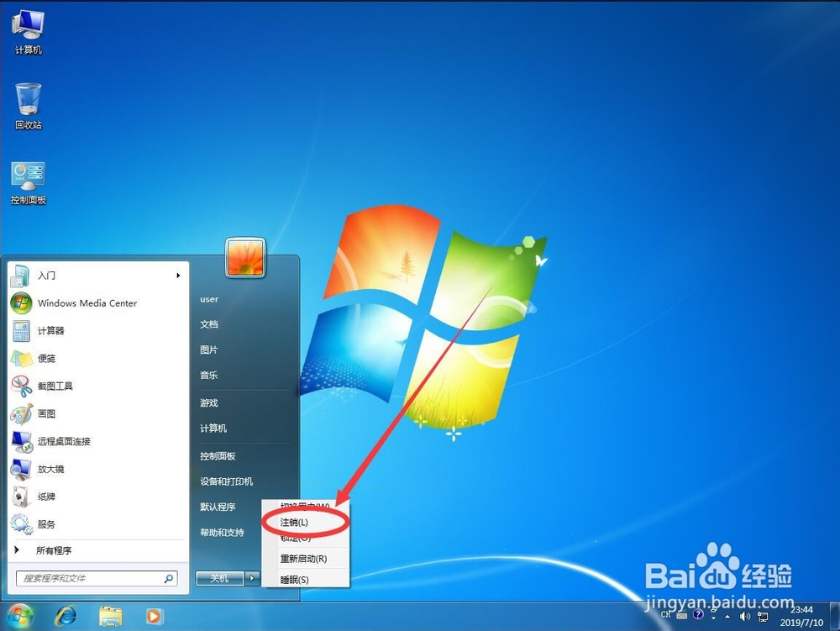The width and height of the screenshot is (840, 631).
Task: Open Internet Explorer from the taskbar
Action: (x=66, y=616)
